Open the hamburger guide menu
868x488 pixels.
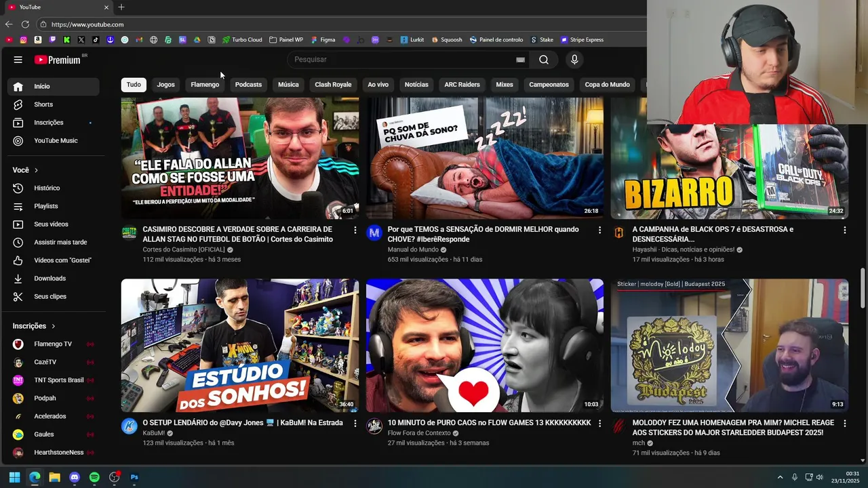[18, 60]
